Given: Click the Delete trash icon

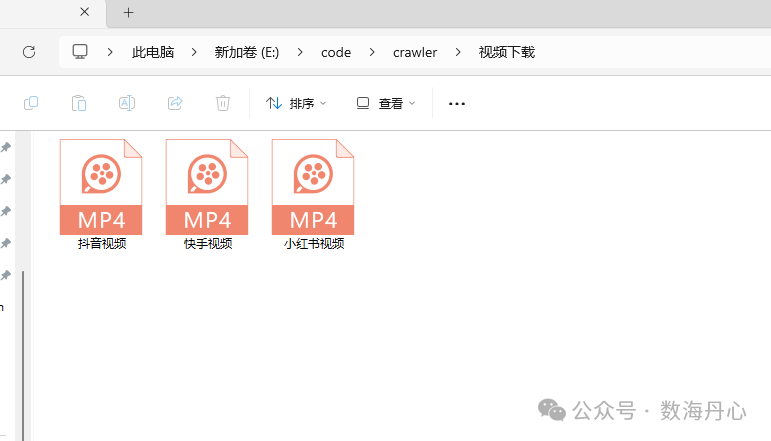Looking at the screenshot, I should click(223, 103).
